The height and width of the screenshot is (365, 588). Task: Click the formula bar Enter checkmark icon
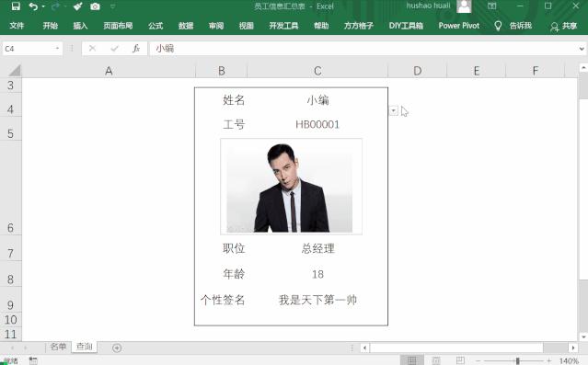114,49
